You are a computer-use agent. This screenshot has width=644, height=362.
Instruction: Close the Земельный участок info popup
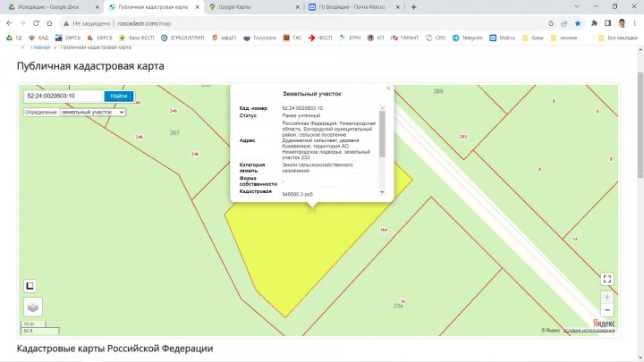pos(388,88)
